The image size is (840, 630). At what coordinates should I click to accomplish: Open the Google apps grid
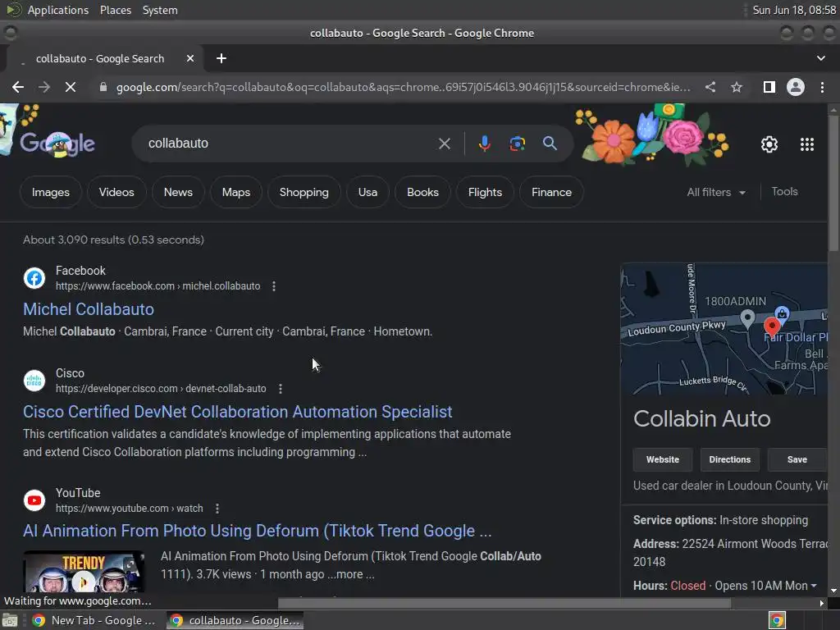[x=807, y=144]
